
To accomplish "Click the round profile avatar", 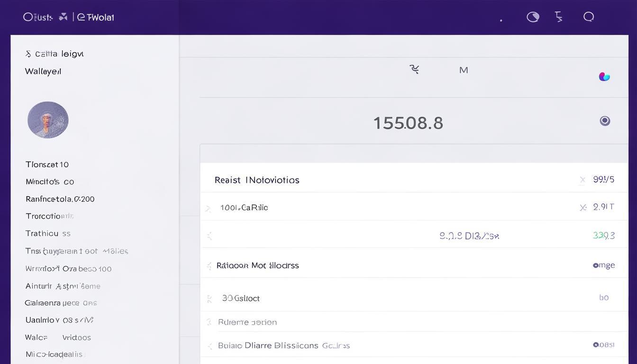I will coord(48,120).
